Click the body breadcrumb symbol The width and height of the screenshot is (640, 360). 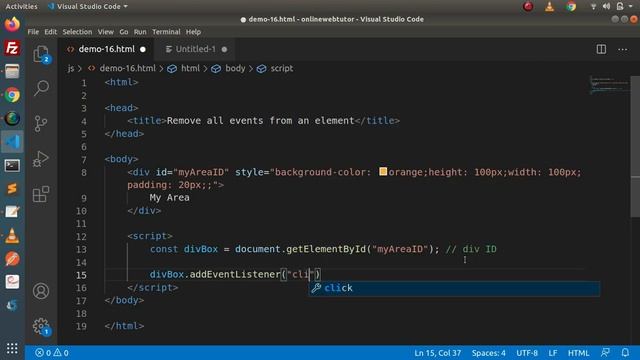(x=235, y=69)
